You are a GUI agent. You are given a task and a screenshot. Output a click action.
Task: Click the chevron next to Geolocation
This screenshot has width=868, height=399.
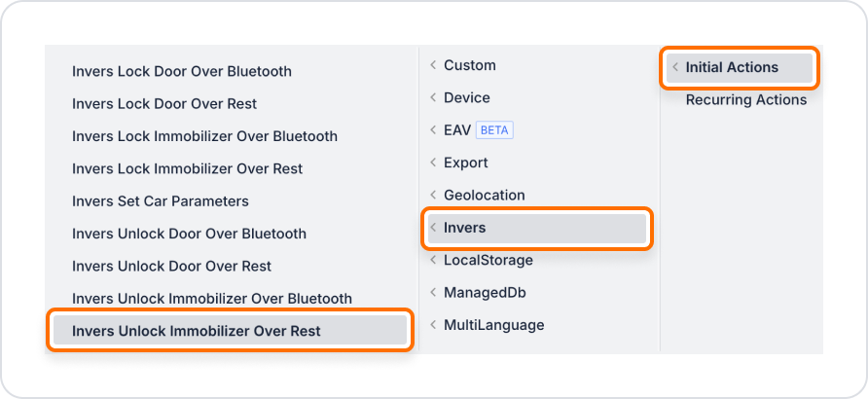[x=433, y=196]
